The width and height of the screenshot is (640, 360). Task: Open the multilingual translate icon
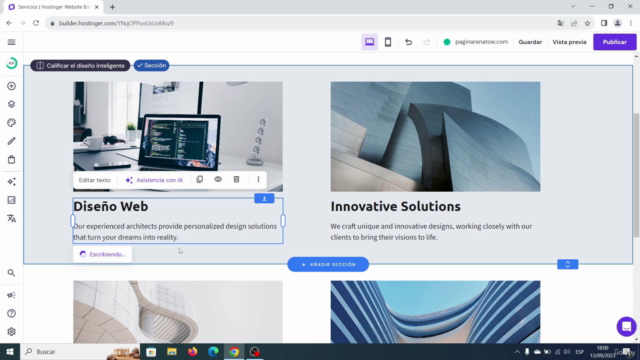(11, 218)
